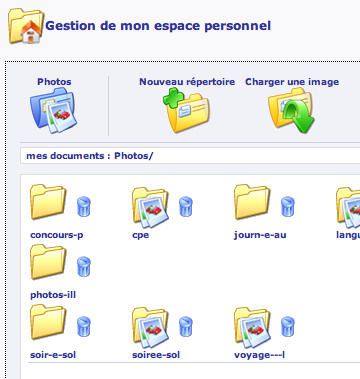Click the photos-ill folder name link
This screenshot has height=379, width=360.
[53, 295]
